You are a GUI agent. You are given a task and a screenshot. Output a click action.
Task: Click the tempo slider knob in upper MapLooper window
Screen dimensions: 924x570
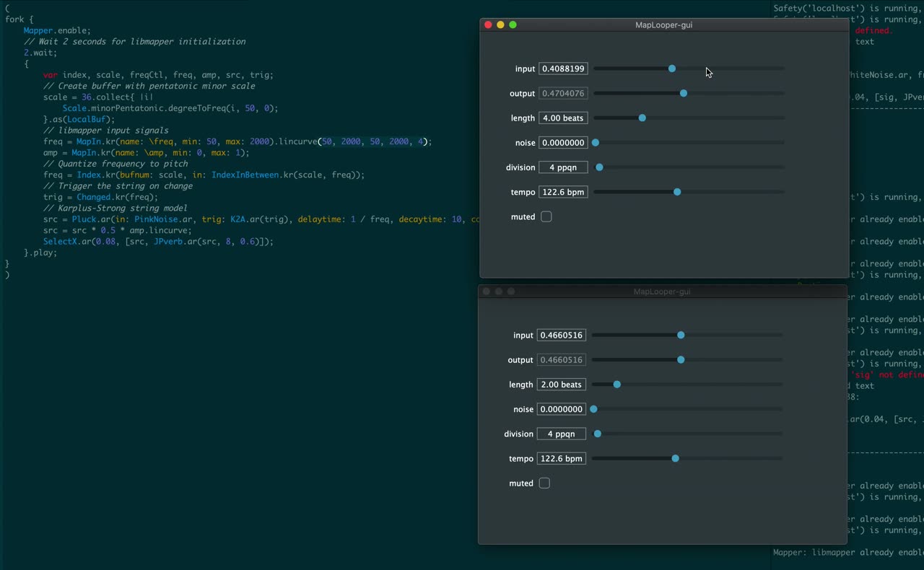(677, 192)
